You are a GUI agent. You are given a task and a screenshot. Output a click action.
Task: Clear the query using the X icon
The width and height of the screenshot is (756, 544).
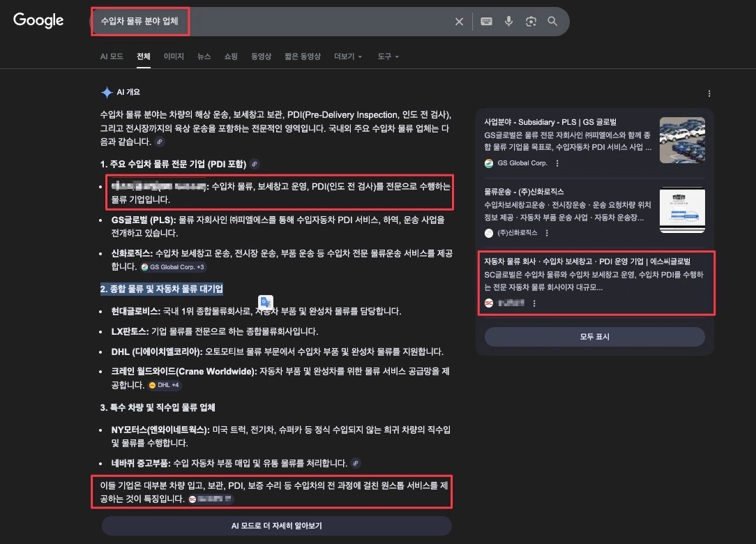click(x=459, y=22)
